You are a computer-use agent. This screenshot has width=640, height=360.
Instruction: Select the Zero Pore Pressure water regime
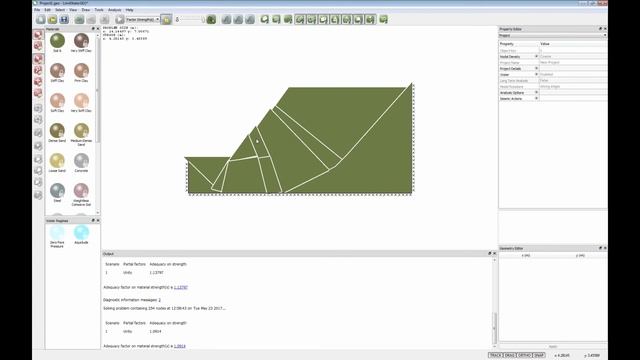(x=57, y=236)
